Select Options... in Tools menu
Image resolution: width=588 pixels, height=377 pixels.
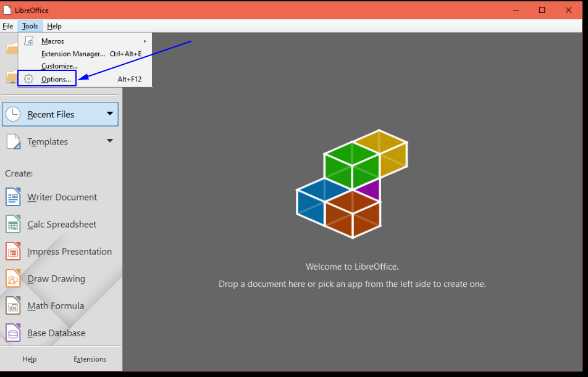click(x=85, y=79)
